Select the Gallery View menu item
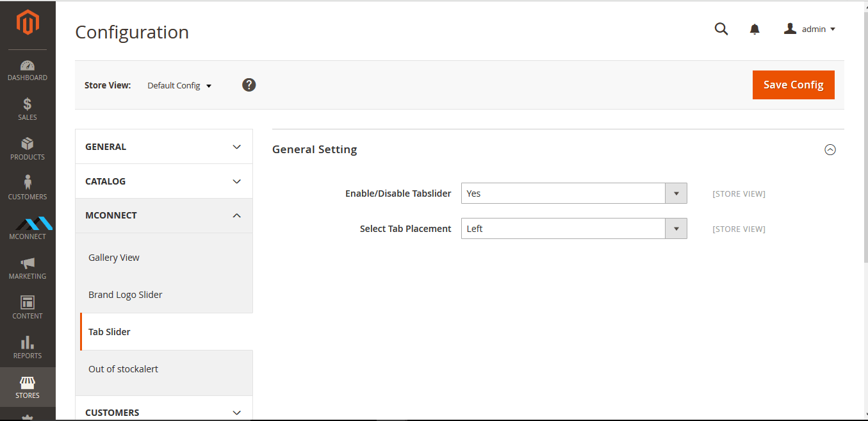Viewport: 868px width, 421px height. coord(114,258)
